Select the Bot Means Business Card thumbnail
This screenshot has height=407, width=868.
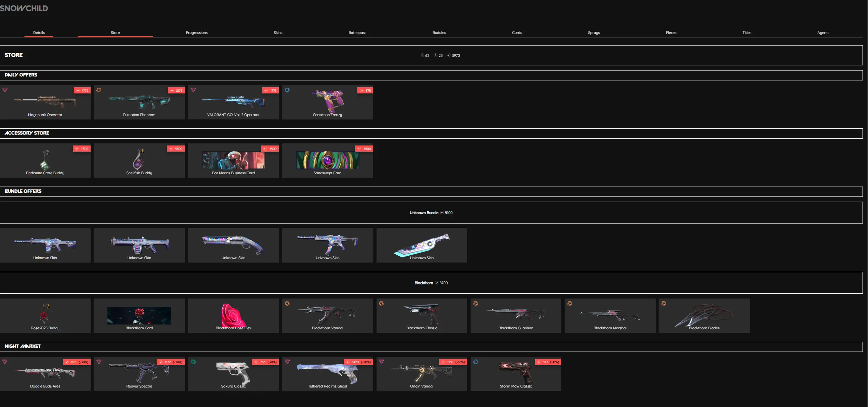click(233, 160)
